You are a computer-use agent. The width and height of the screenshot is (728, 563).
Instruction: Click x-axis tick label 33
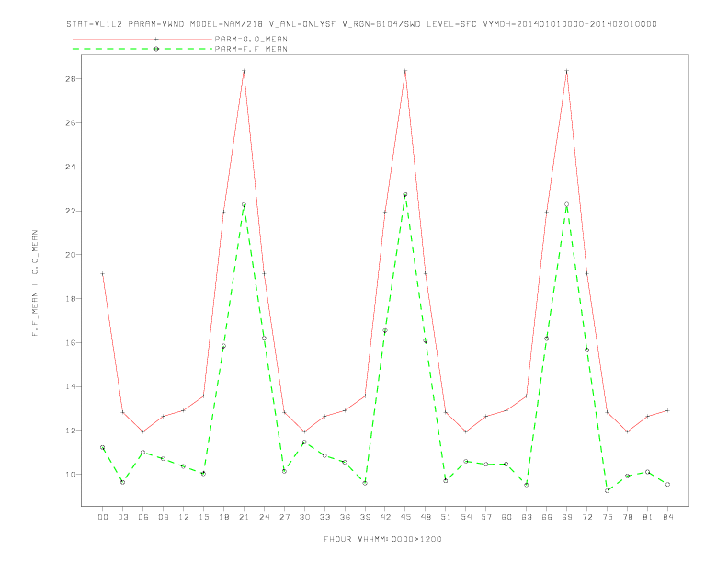pyautogui.click(x=324, y=517)
